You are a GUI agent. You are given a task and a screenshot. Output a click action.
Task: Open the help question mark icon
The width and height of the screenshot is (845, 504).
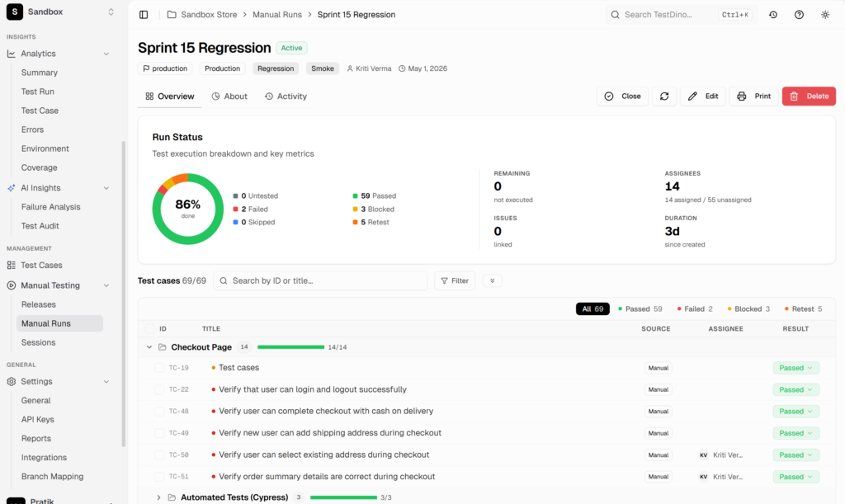(x=799, y=15)
